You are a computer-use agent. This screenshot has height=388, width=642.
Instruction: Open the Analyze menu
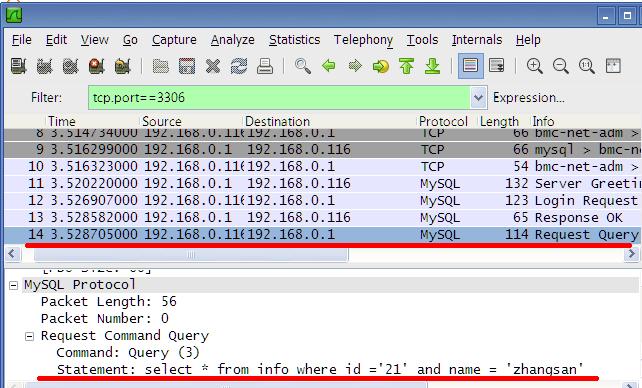233,40
